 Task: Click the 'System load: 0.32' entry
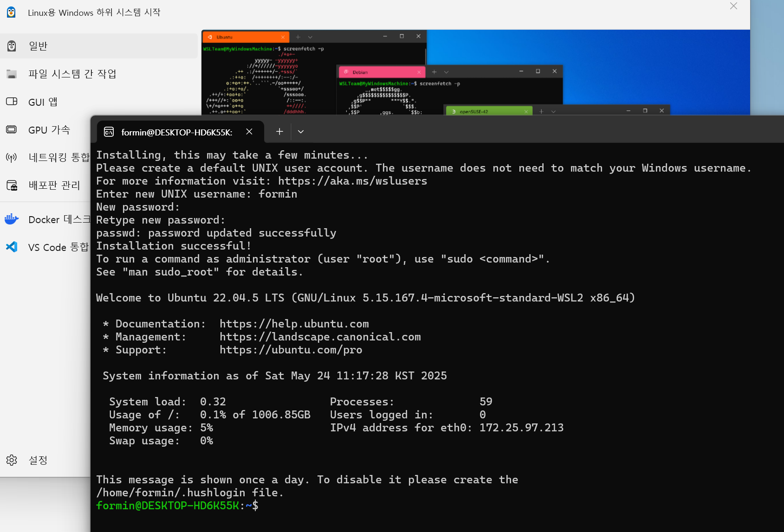pyautogui.click(x=168, y=402)
